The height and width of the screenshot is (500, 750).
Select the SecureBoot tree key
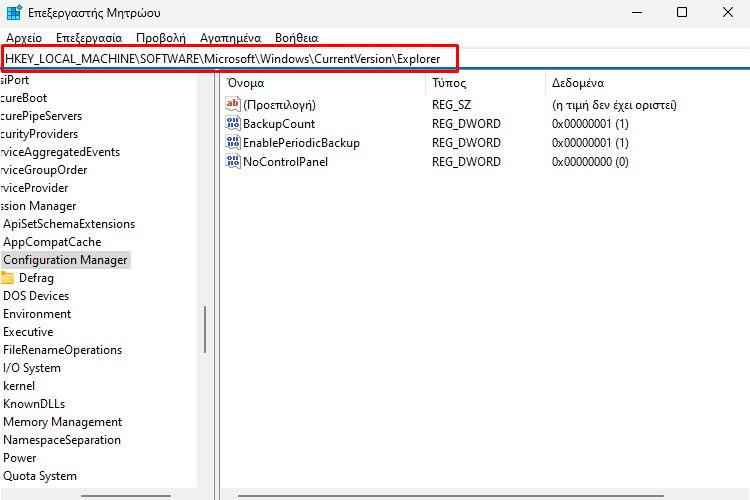pos(23,98)
